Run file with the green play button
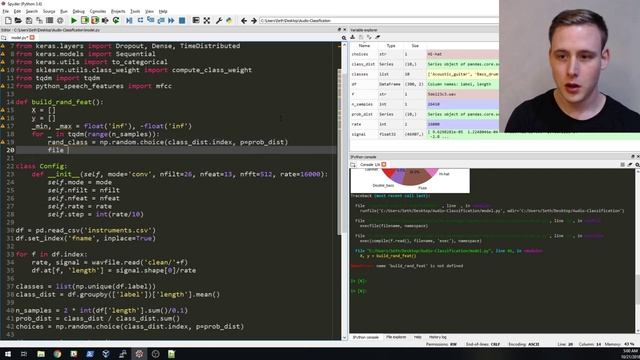The image size is (640, 360). (74, 20)
